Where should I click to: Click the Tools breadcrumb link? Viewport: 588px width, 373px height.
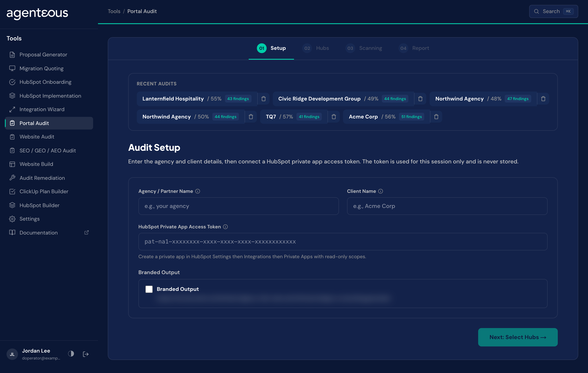(114, 11)
